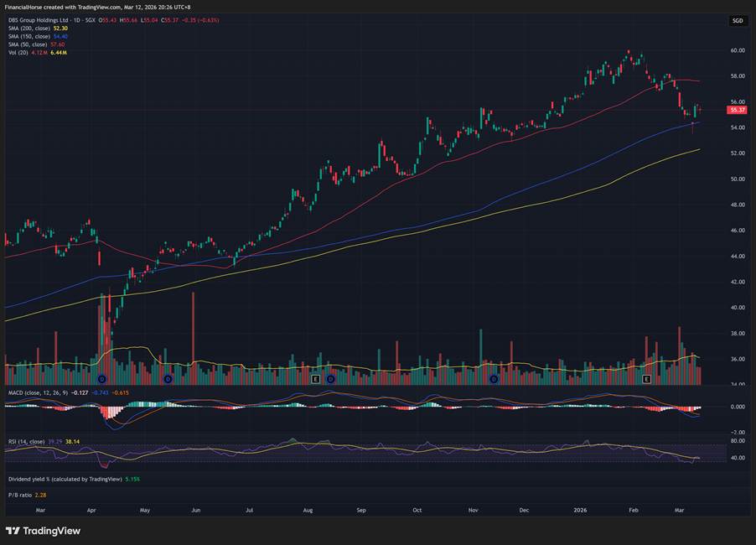The width and height of the screenshot is (756, 545).
Task: Click the red 55.37 current price tag
Action: 738,110
